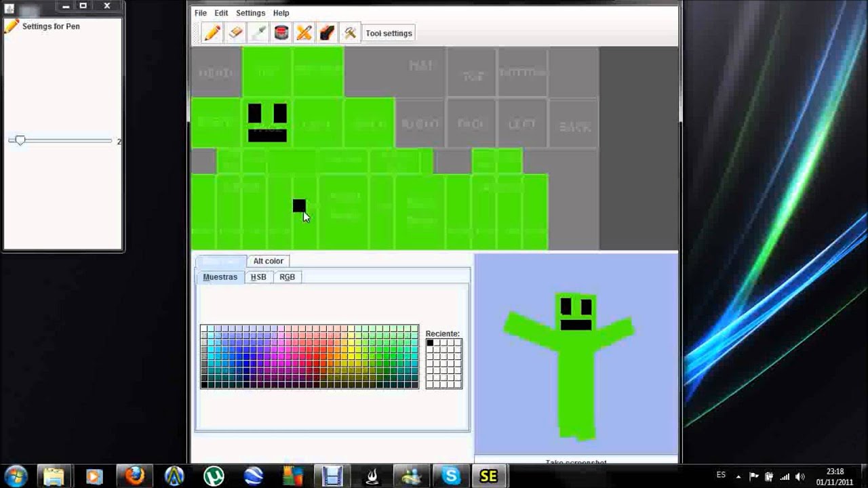Image resolution: width=868 pixels, height=488 pixels.
Task: Open the floppy-disk film taskbar icon
Action: click(332, 476)
